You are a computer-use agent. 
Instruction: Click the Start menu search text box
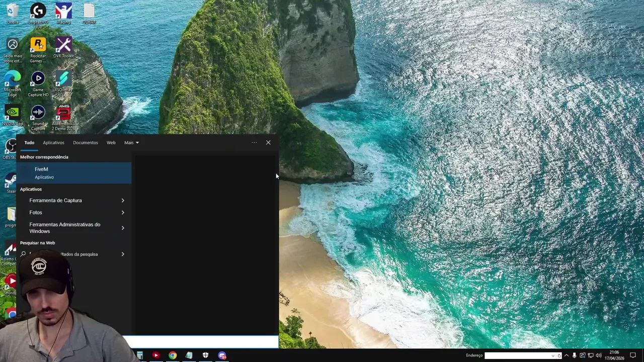tap(200, 342)
